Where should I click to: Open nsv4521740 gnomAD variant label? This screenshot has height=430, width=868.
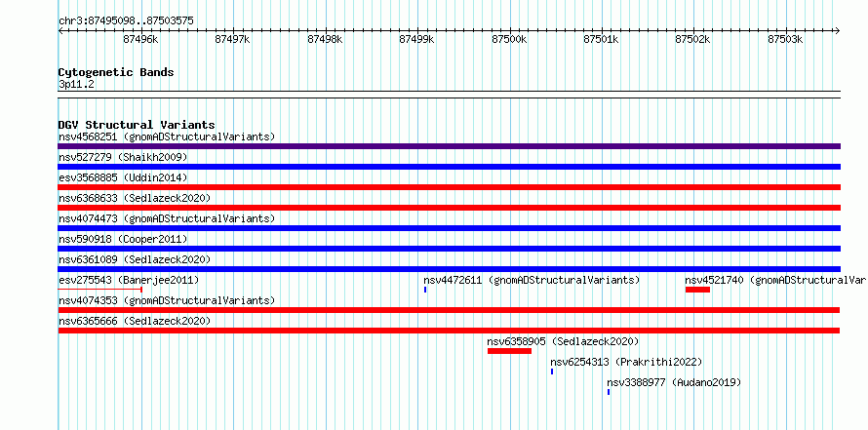coord(776,280)
